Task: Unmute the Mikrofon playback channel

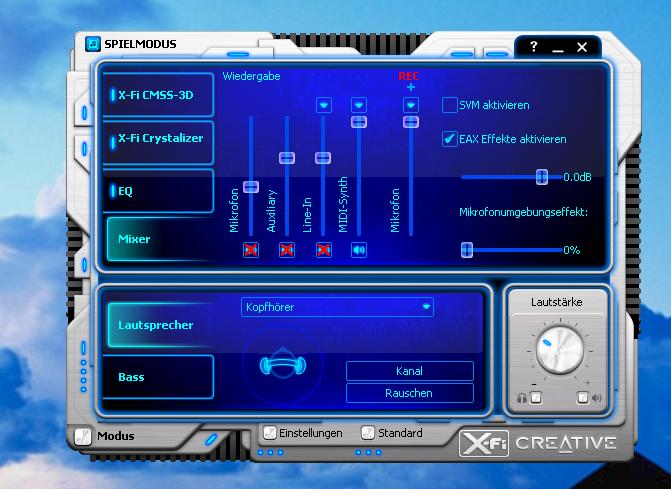Action: coord(251,250)
